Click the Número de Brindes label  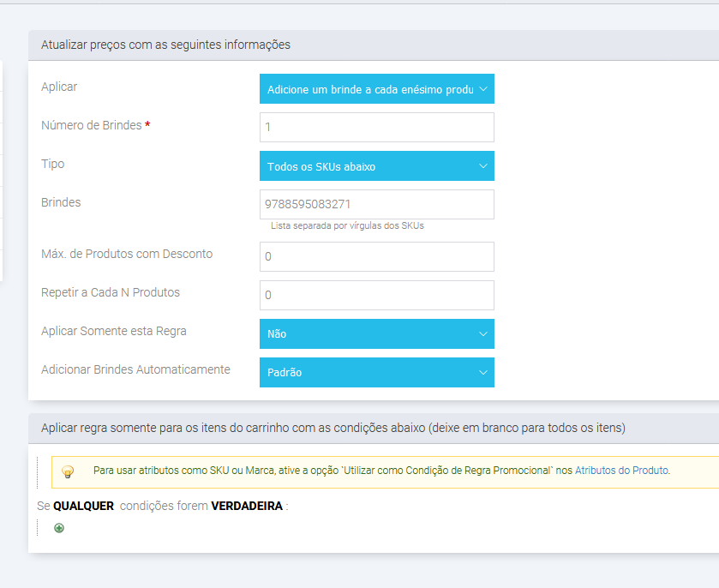click(91, 125)
